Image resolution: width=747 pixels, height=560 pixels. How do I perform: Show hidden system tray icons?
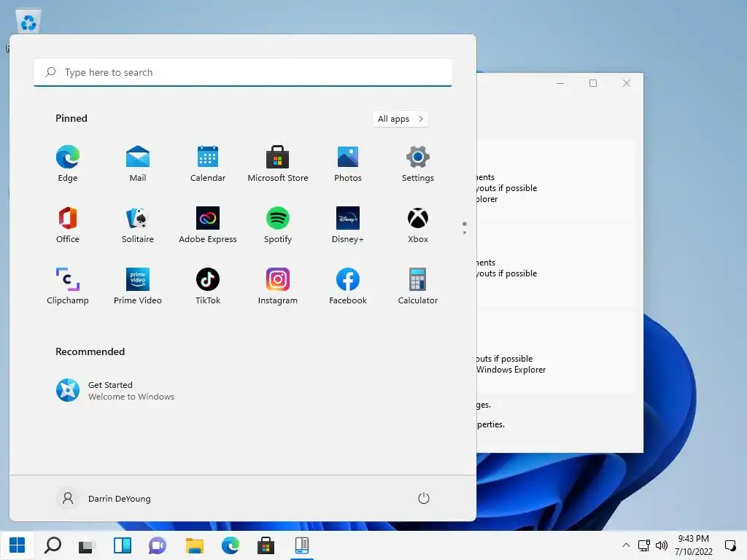[626, 545]
